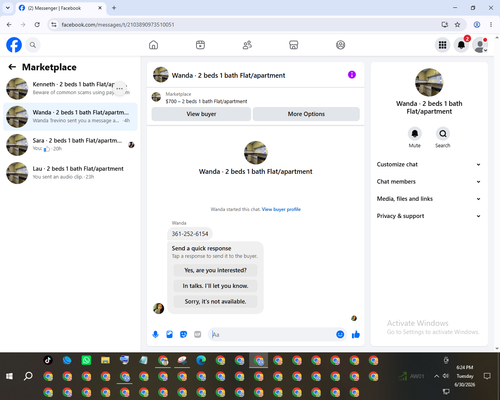Viewport: 500px width, 400px height.
Task: Open Lau's 2 beds 1 bath chat
Action: tap(70, 173)
